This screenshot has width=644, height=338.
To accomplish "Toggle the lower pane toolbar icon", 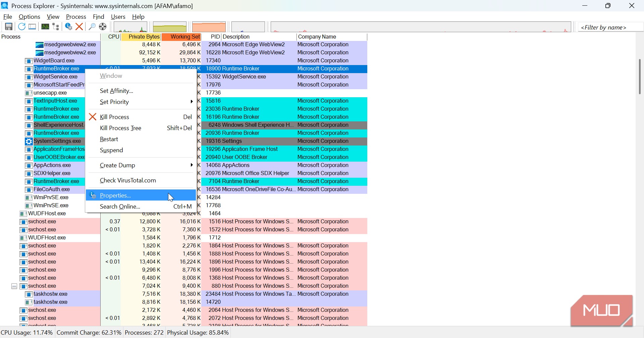I will tap(32, 26).
